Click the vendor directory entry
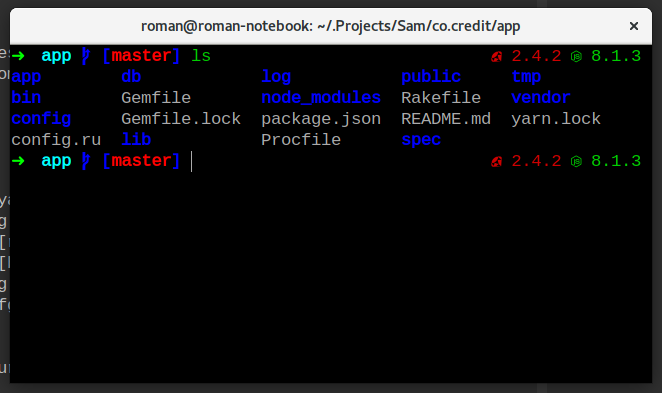Viewport: 662px width, 393px height. coord(541,98)
